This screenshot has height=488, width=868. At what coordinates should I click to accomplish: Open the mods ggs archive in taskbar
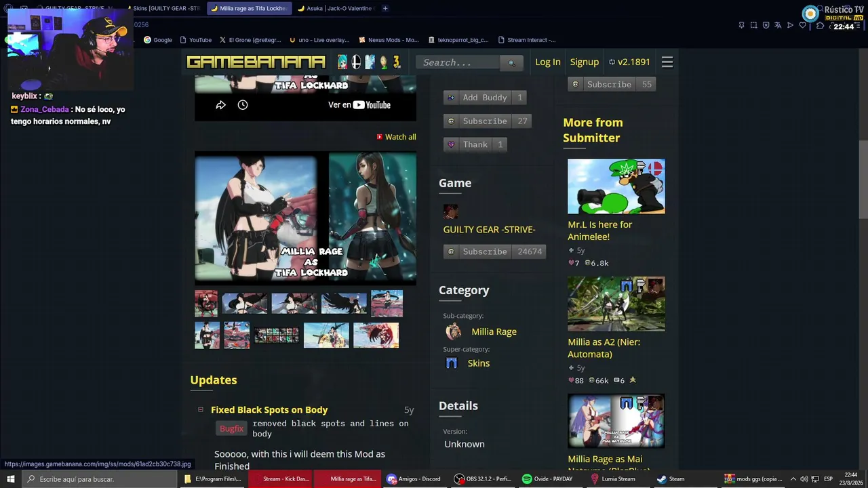[x=753, y=479]
